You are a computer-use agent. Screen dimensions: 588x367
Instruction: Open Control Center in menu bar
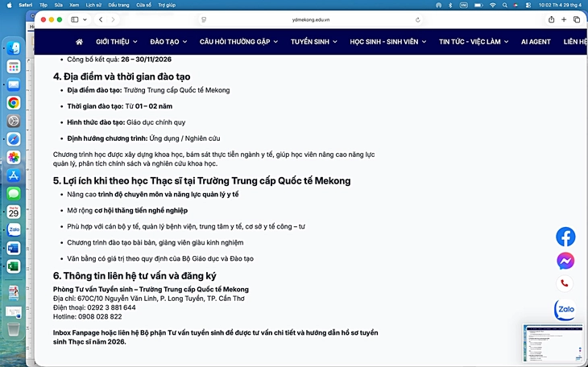[528, 6]
